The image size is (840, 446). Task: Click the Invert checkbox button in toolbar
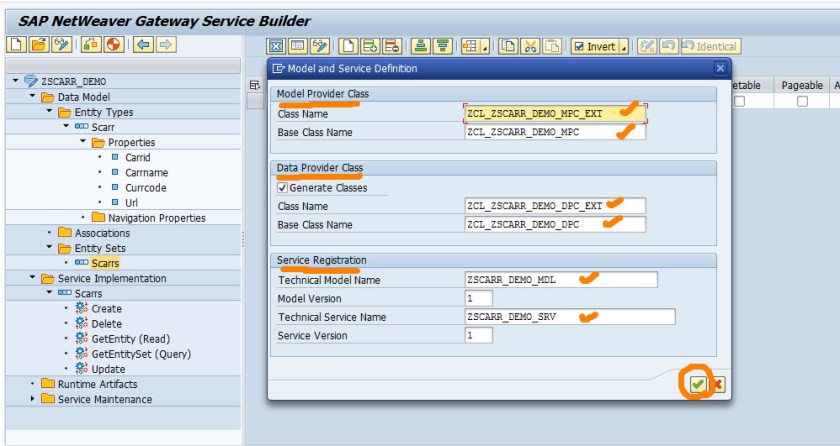point(595,47)
